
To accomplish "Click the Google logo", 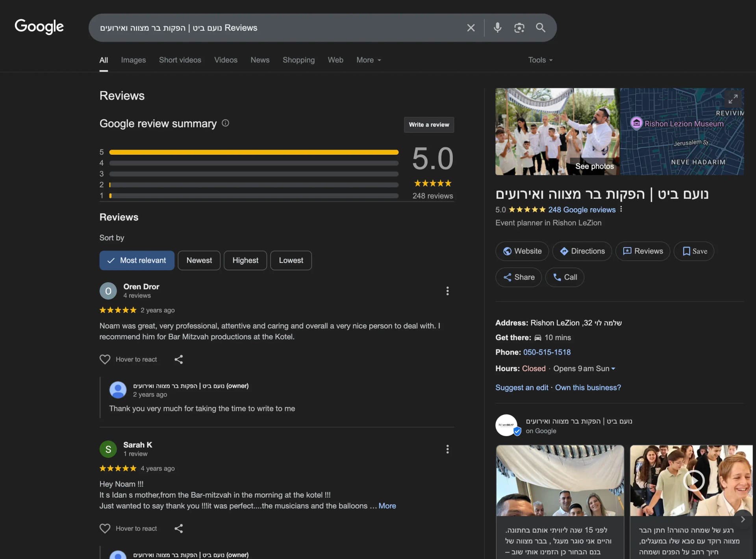I will coord(39,27).
